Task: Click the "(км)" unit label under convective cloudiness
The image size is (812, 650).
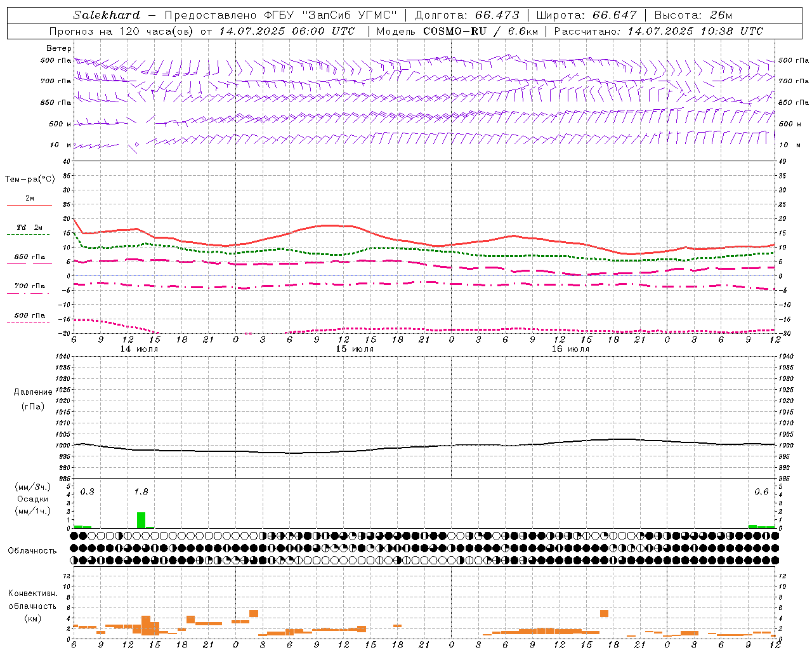Action: click(x=33, y=618)
